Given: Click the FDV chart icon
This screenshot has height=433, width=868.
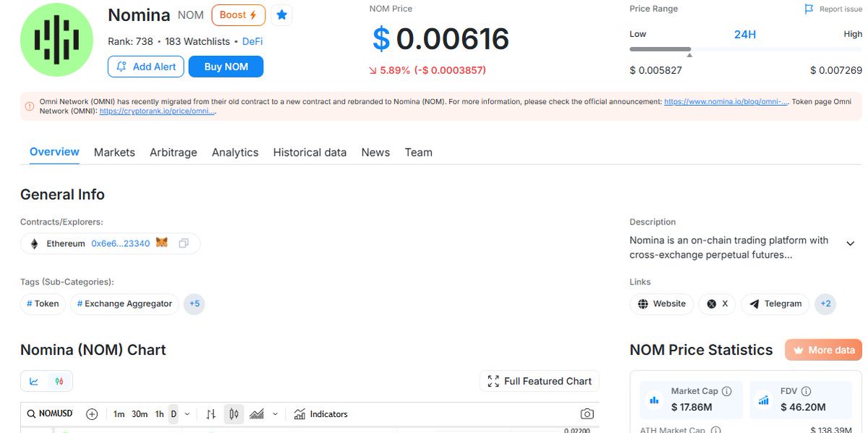Looking at the screenshot, I should tap(764, 399).
